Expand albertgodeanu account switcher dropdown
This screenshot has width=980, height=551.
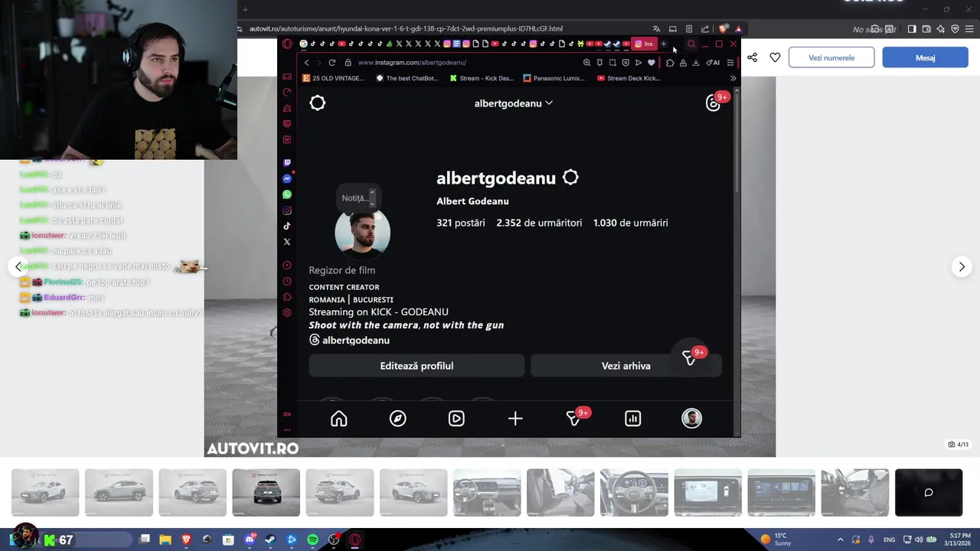point(513,103)
